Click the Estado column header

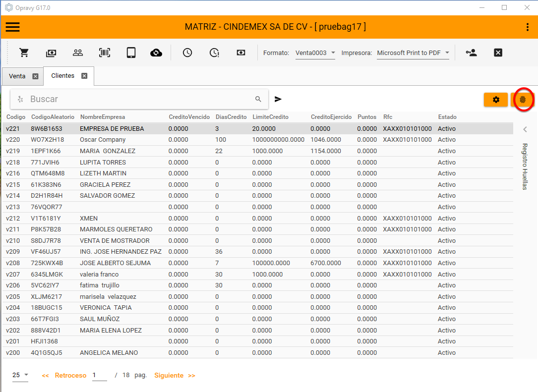pyautogui.click(x=447, y=117)
